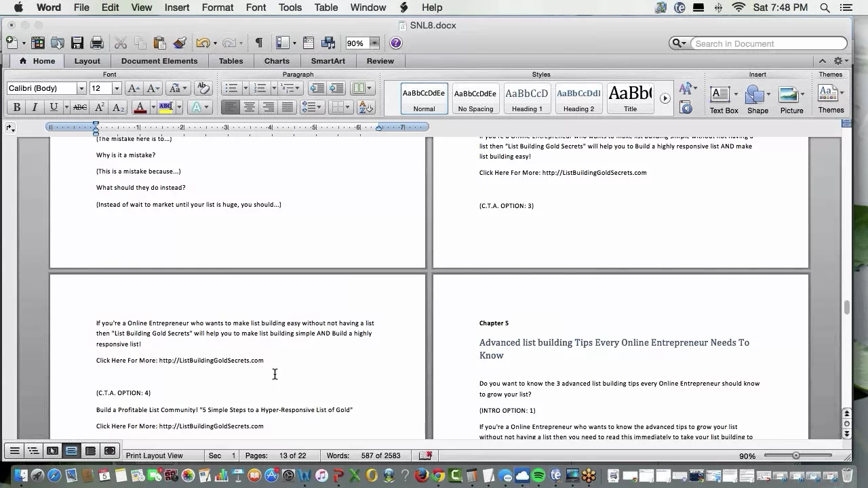Click the bulleted list icon
The width and height of the screenshot is (868, 488).
tap(231, 88)
